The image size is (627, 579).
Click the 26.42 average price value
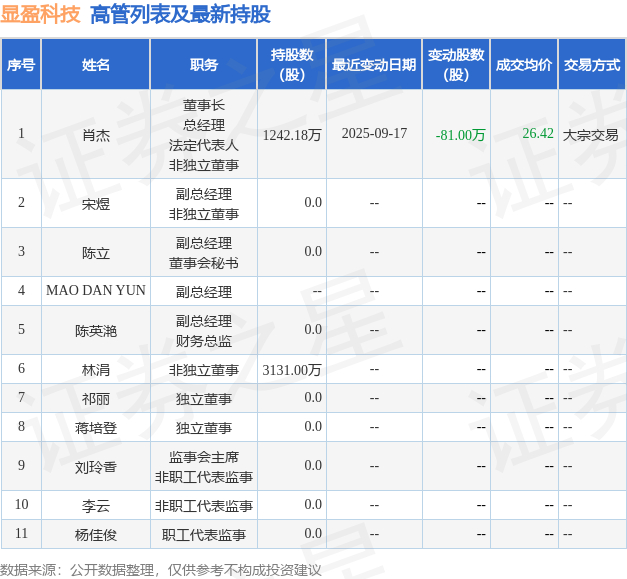[538, 134]
